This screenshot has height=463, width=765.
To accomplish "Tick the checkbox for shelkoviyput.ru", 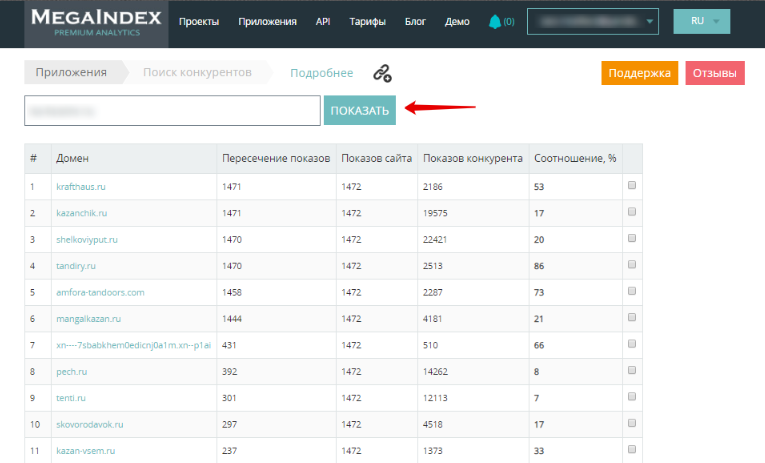I will coord(632,238).
